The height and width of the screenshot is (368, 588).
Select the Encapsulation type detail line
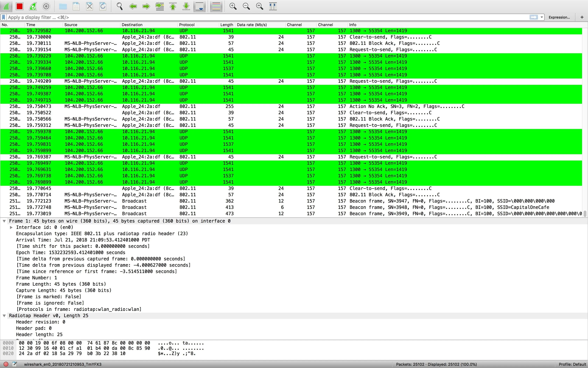(102, 234)
